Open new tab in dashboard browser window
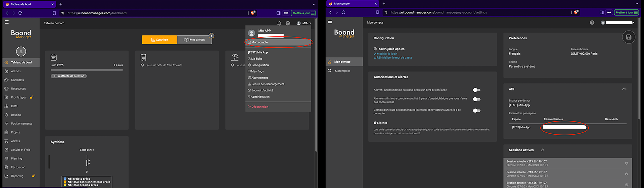644x188 pixels. (x=61, y=4)
